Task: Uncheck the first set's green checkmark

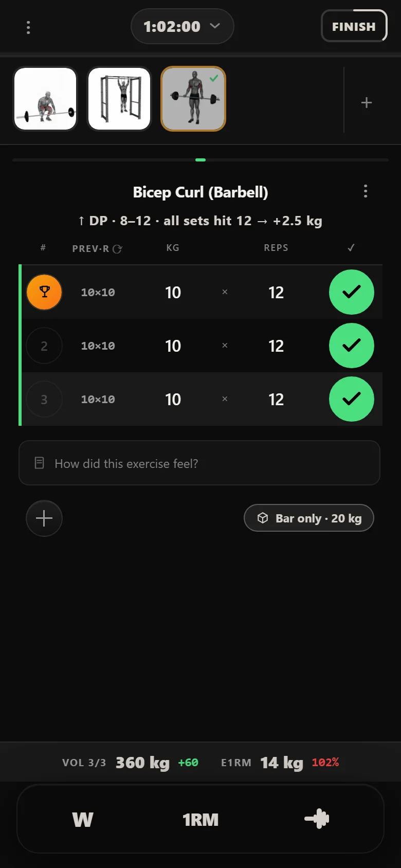Action: coord(352,292)
